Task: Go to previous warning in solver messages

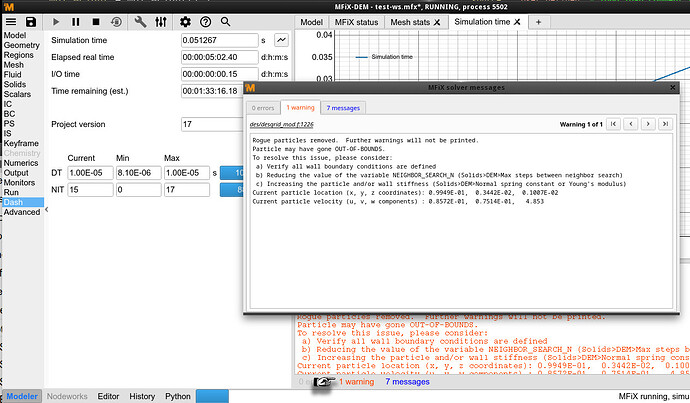Action: [631, 124]
